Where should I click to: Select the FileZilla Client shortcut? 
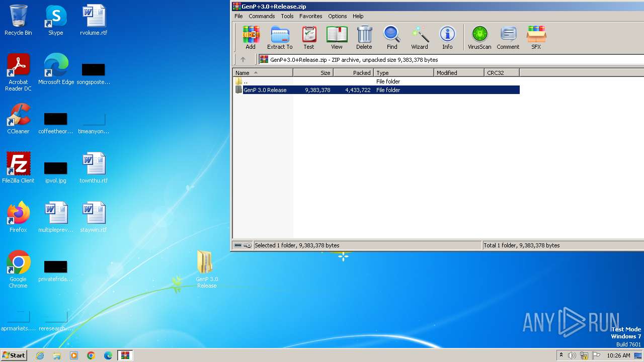click(x=18, y=168)
